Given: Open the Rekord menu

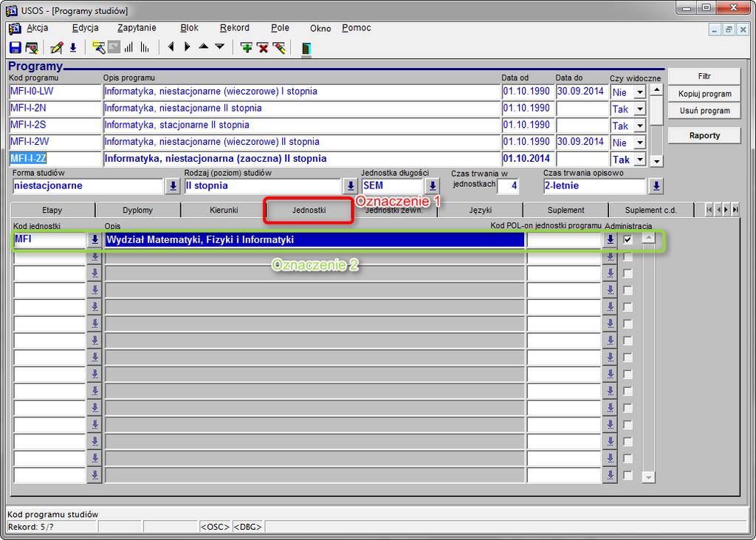Looking at the screenshot, I should click(x=234, y=28).
